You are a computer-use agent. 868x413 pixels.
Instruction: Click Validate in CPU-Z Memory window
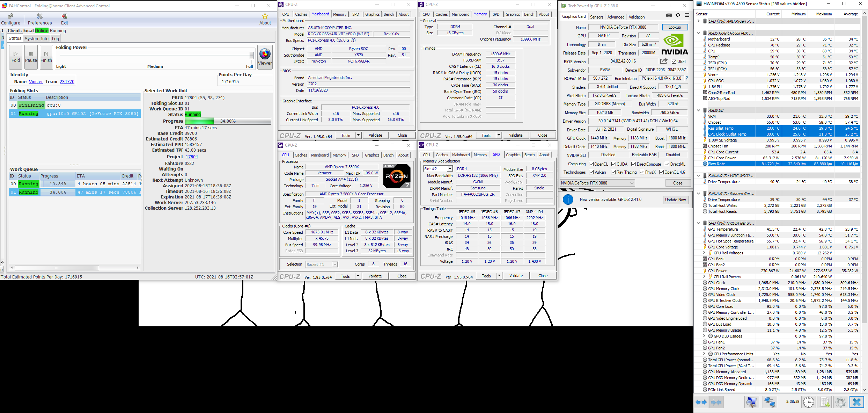point(516,135)
